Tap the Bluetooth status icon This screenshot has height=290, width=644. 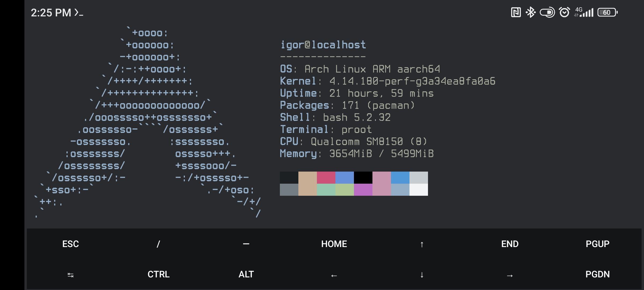click(x=530, y=12)
